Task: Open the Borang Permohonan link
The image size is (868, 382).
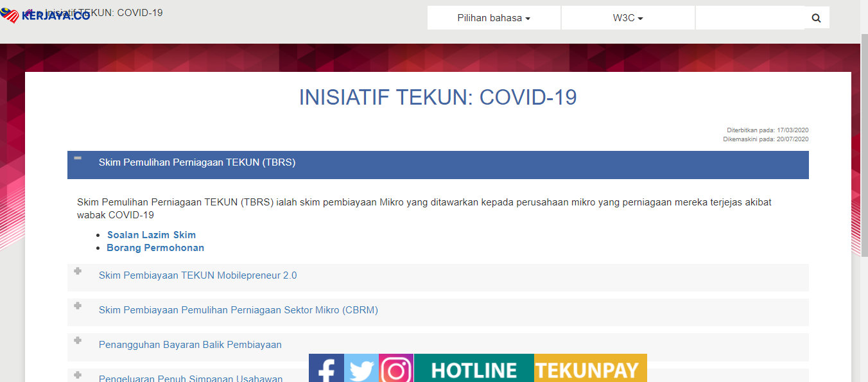Action: [x=155, y=248]
